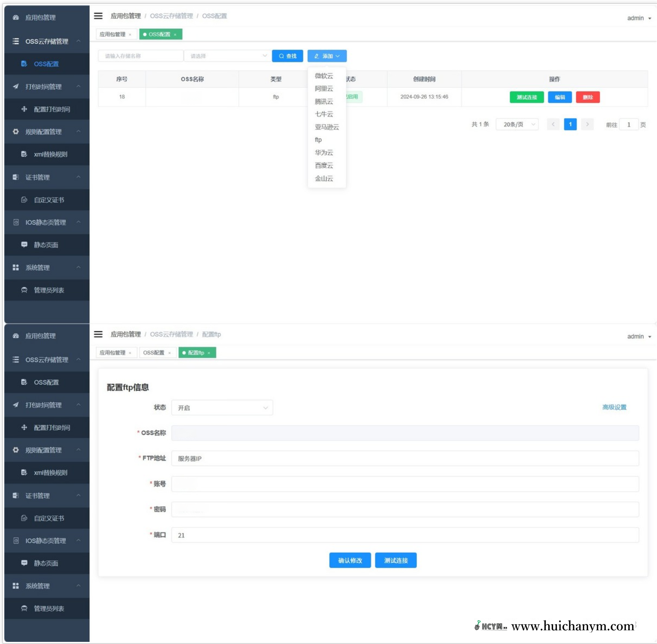Open the 添加 dropdown button

pyautogui.click(x=327, y=56)
